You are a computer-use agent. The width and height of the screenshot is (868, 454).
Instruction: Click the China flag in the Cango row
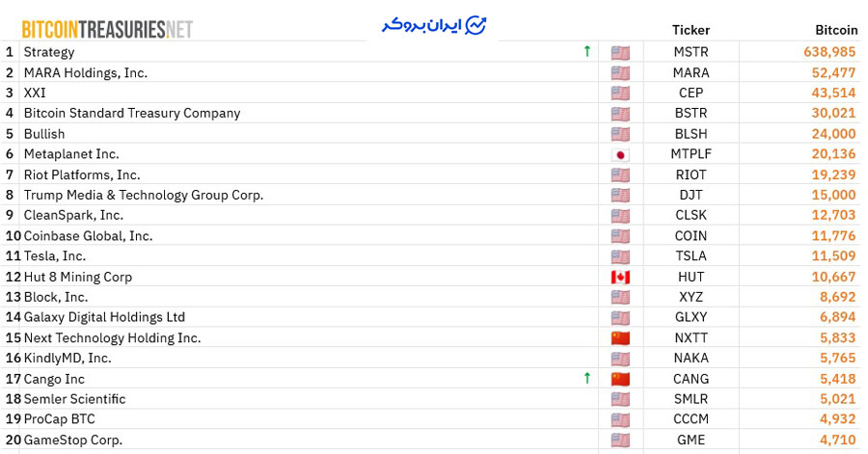click(x=620, y=379)
